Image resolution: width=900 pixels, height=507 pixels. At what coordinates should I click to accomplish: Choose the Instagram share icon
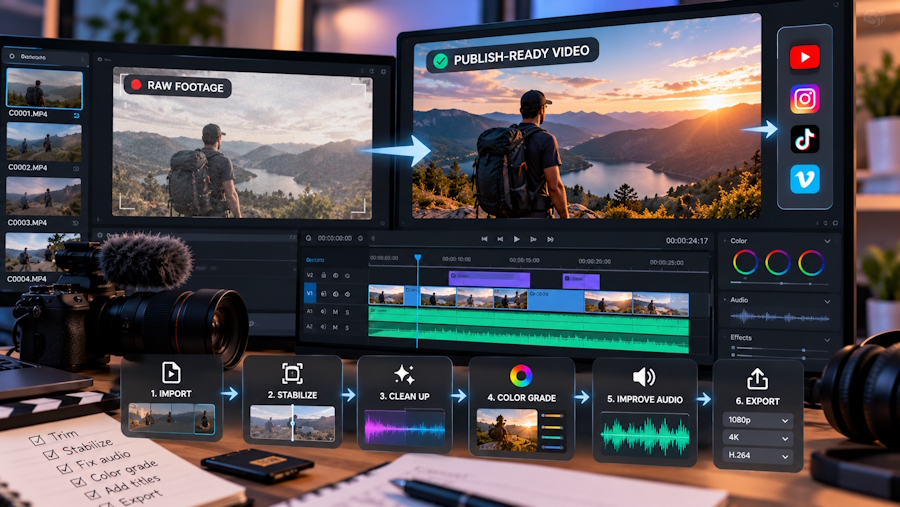pyautogui.click(x=804, y=99)
